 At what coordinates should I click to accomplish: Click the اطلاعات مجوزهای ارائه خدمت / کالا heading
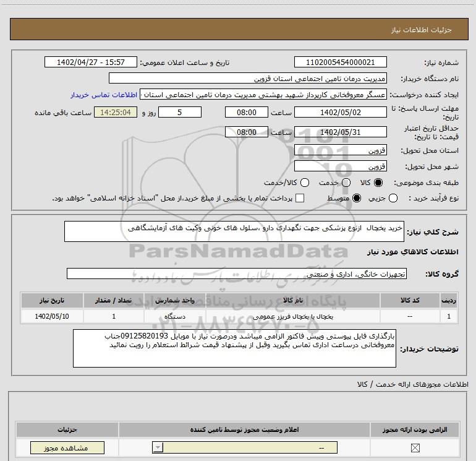[412, 384]
